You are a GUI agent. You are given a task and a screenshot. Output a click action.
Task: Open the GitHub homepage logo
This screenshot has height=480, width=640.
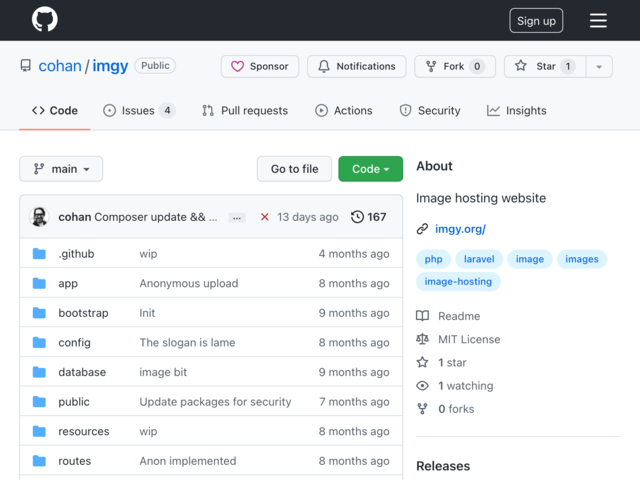[44, 19]
